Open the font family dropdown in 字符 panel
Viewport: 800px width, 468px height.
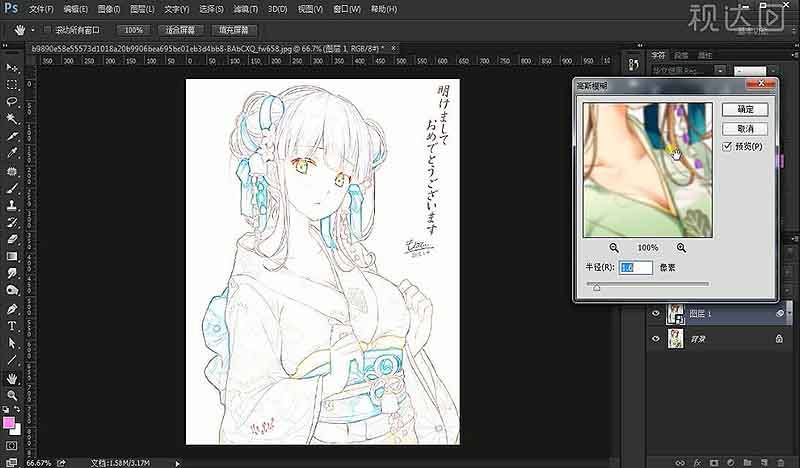[x=720, y=70]
